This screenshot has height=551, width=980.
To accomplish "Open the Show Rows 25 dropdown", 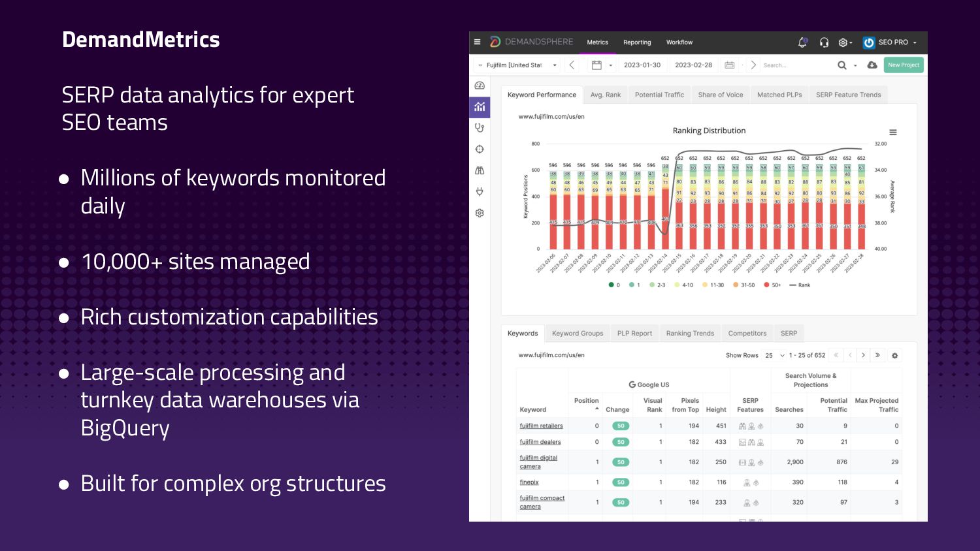I will [774, 356].
